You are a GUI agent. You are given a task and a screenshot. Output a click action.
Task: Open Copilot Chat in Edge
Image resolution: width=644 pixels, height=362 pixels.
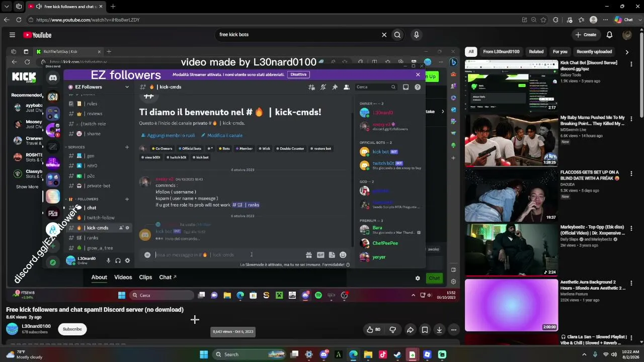624,20
